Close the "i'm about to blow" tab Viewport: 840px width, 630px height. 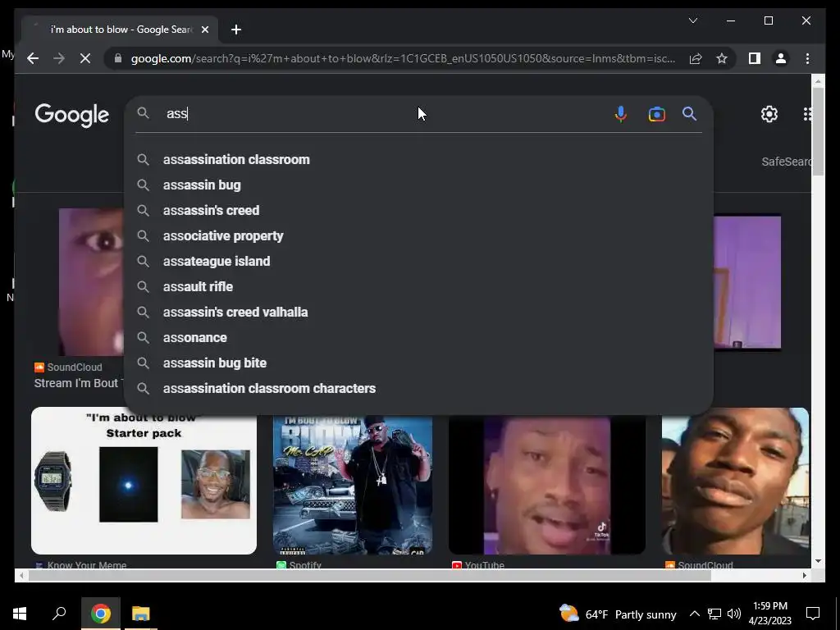pos(204,30)
